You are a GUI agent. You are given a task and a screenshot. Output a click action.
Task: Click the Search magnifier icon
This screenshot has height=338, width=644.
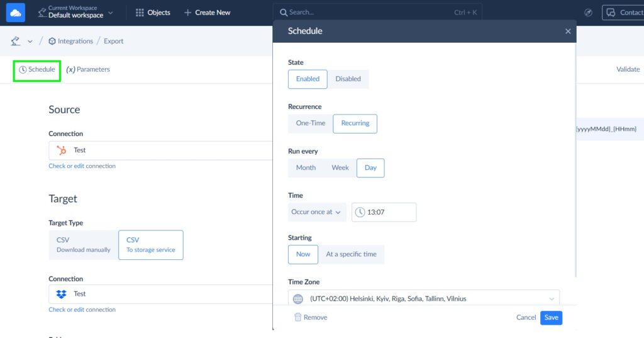point(284,13)
